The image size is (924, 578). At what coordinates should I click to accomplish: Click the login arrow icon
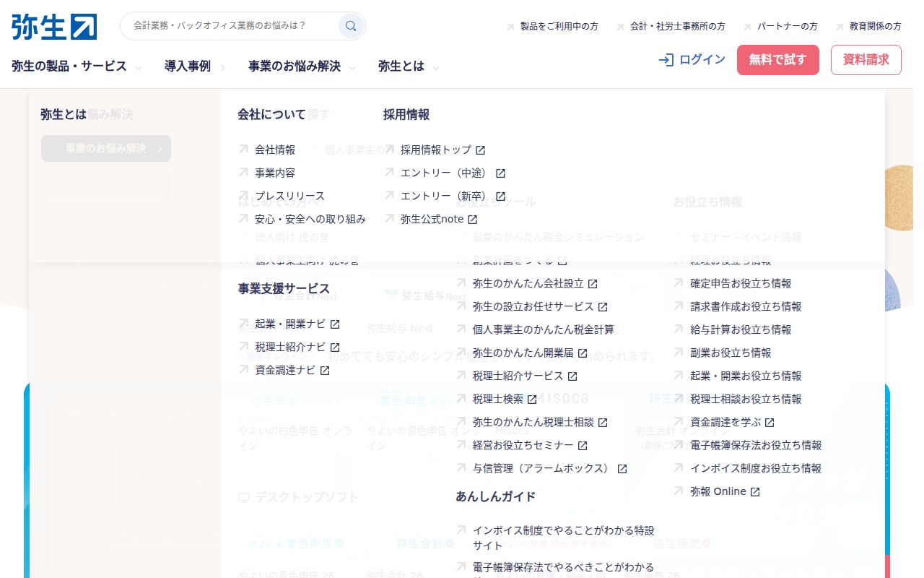pyautogui.click(x=666, y=60)
